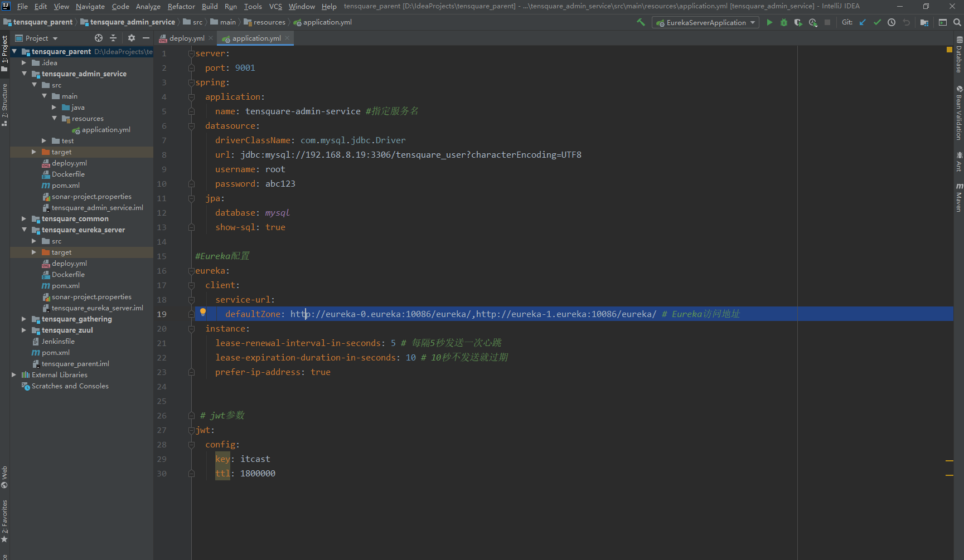Screen dimensions: 964x560
Task: Open the Project view type dropdown
Action: coord(36,38)
